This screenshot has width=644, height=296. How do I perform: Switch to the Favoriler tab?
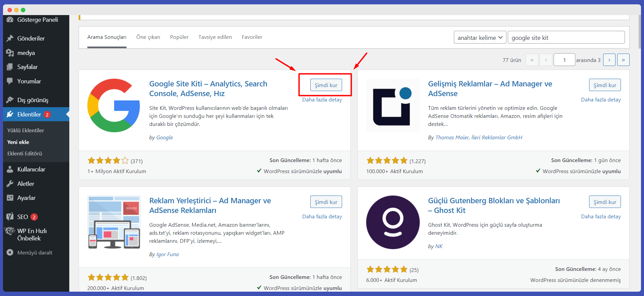click(x=252, y=37)
